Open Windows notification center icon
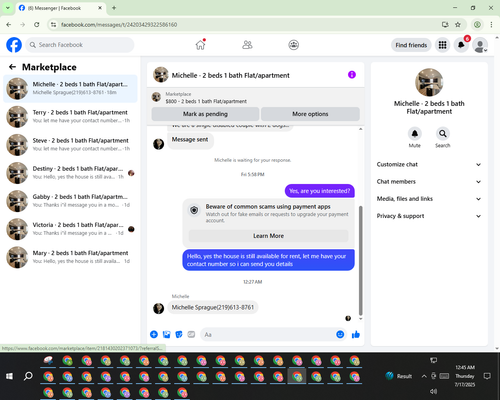The height and width of the screenshot is (400, 500). (487, 376)
